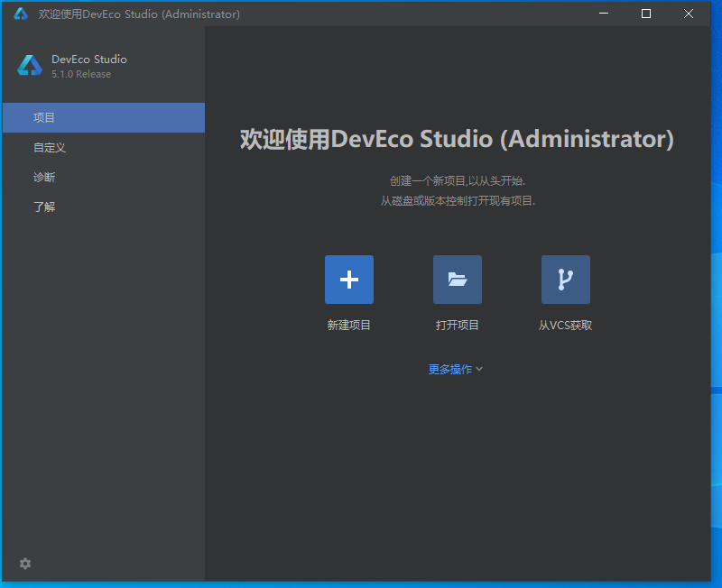Open settings via the bottom-left gear icon
This screenshot has height=588, width=722.
pyautogui.click(x=25, y=564)
